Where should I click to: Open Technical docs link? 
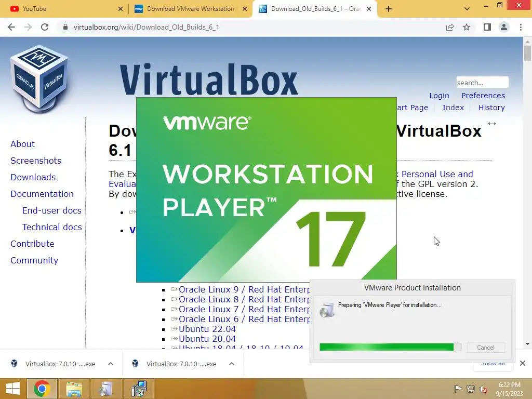pos(52,227)
